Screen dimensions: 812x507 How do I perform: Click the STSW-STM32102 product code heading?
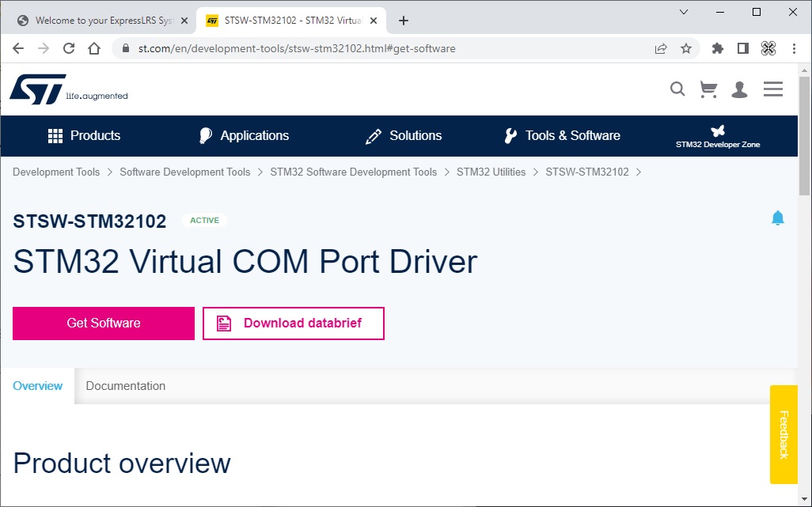pos(89,221)
